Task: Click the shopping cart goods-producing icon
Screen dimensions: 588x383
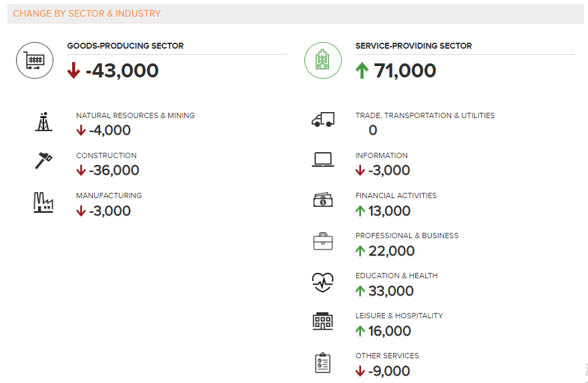Action: 35,60
